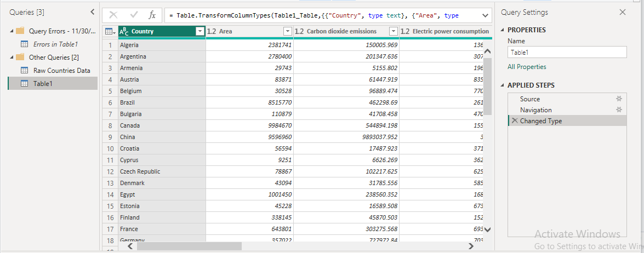This screenshot has width=644, height=253.
Task: Select the Raw Countries Data query
Action: tap(62, 70)
